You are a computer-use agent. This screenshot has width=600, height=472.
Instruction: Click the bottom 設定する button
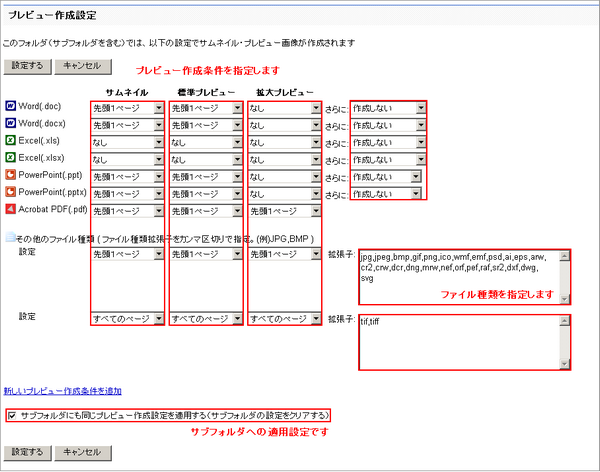[x=27, y=452]
